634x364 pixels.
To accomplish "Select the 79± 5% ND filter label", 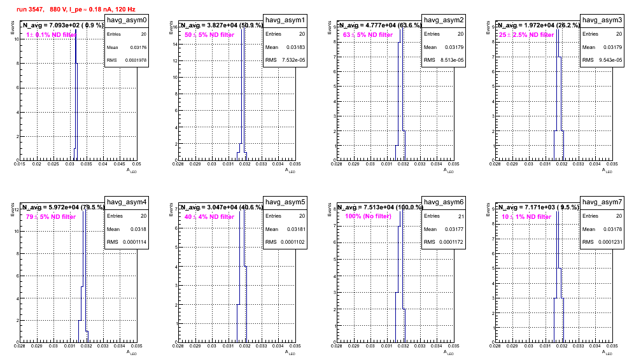I will [x=51, y=217].
